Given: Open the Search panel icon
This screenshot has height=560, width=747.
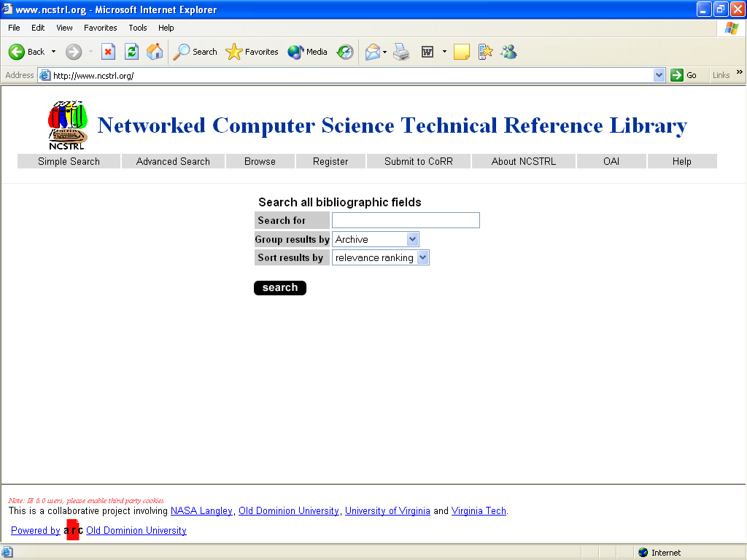Looking at the screenshot, I should point(182,52).
